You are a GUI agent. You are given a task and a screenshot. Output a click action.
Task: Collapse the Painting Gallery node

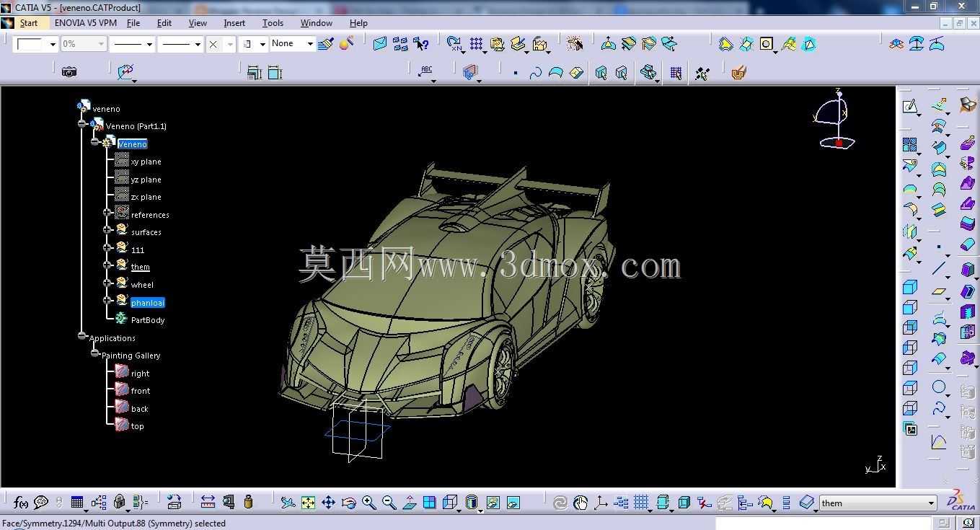point(94,353)
